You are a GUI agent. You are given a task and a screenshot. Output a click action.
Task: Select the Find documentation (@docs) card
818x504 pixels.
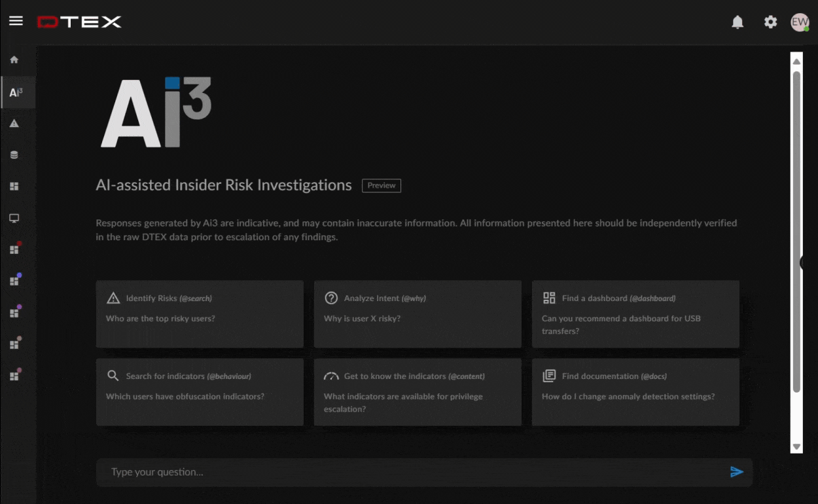click(635, 391)
